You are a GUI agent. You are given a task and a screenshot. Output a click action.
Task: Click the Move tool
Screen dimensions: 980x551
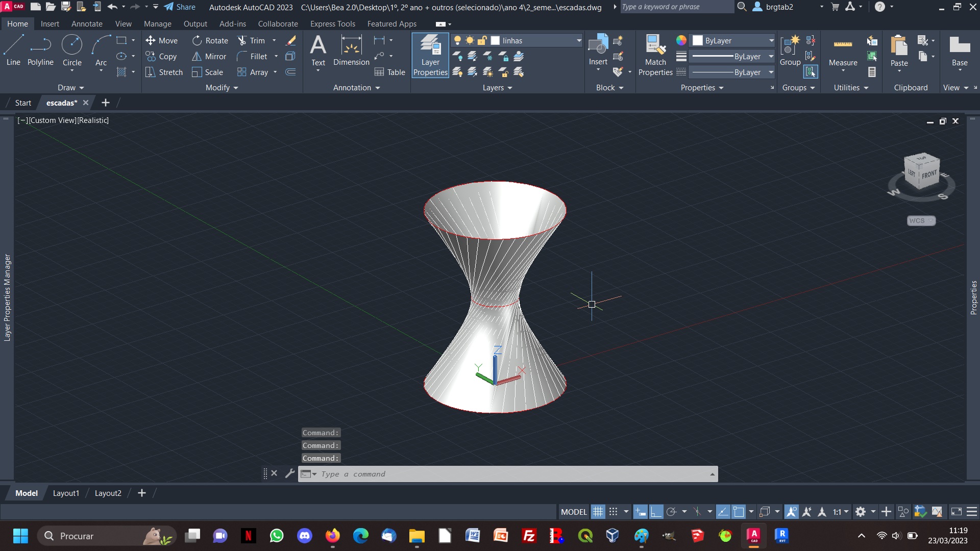pyautogui.click(x=161, y=40)
